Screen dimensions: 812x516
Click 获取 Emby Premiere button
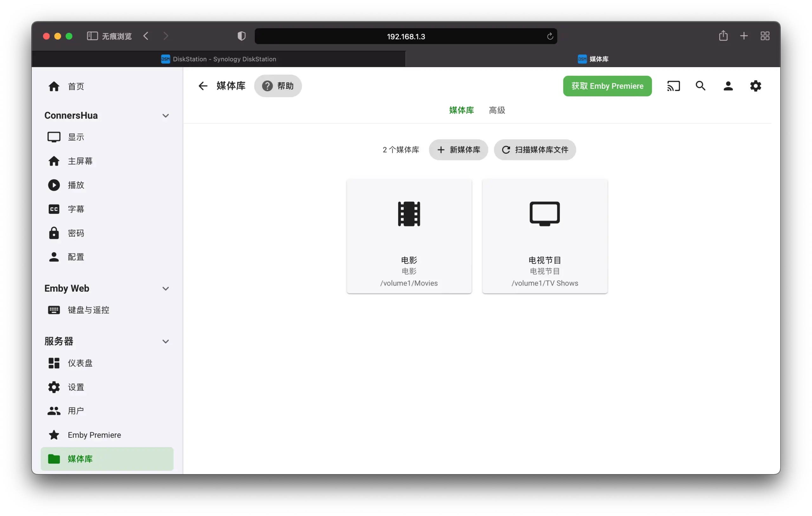(x=607, y=86)
